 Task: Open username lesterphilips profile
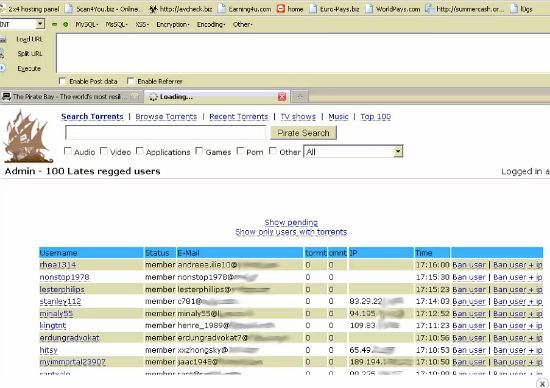[x=62, y=289]
